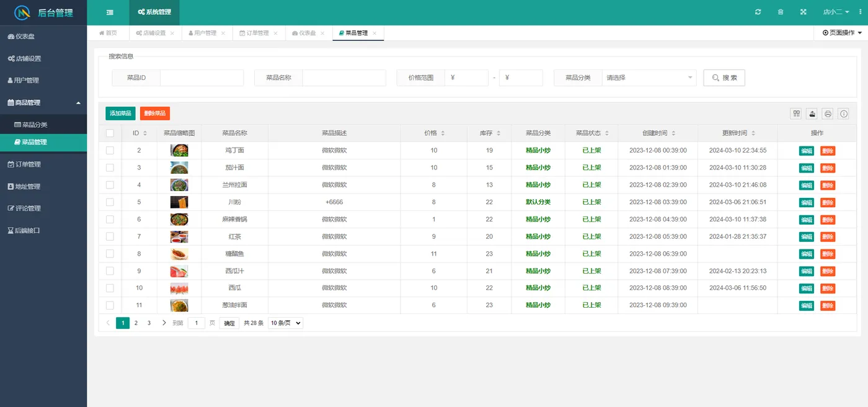Check the row checkbox for 兰州拉面

coord(110,185)
